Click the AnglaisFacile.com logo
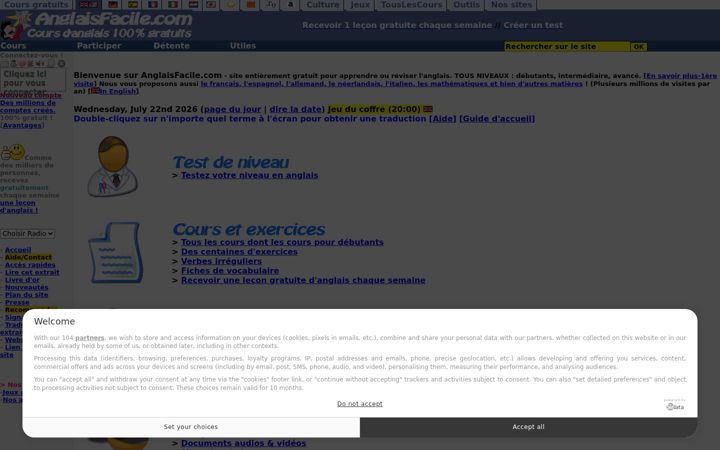Viewport: 720px width, 450px height. pos(96,25)
